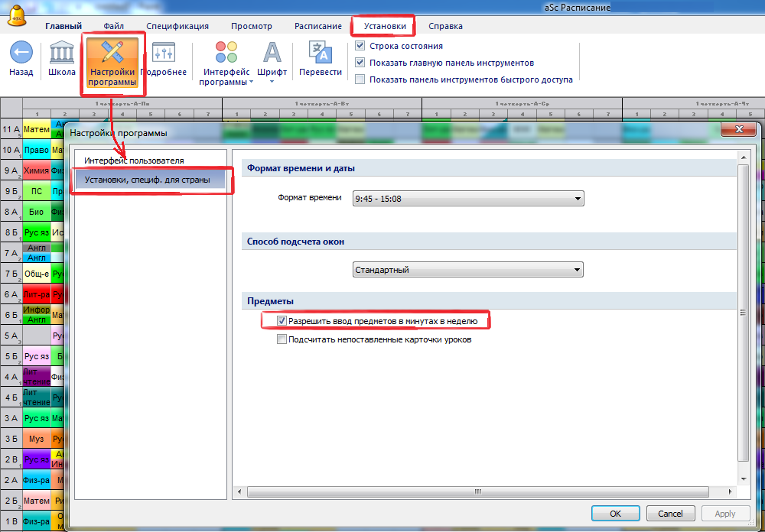Click the Назад back arrow icon
This screenshot has width=765, height=532.
21,53
